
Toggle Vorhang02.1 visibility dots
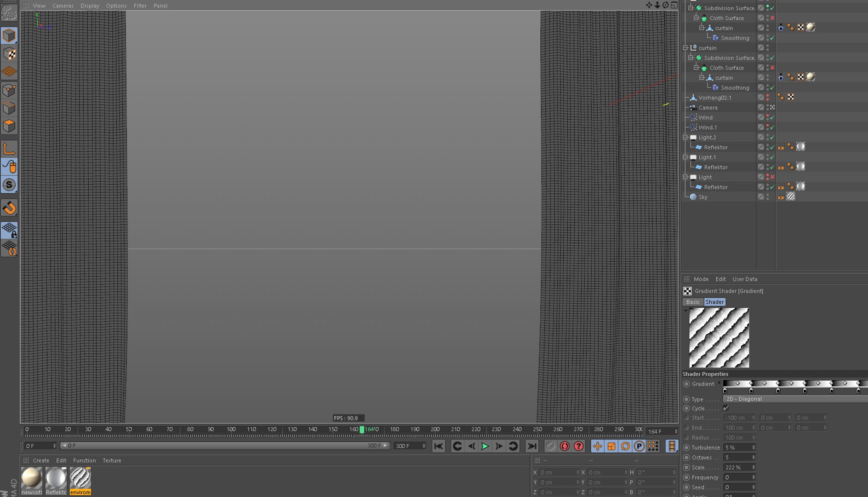point(768,98)
